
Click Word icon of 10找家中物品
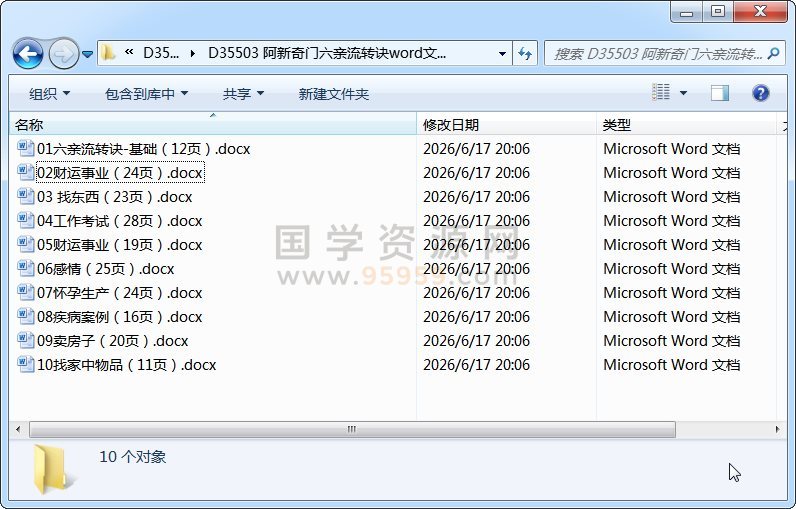pos(25,364)
